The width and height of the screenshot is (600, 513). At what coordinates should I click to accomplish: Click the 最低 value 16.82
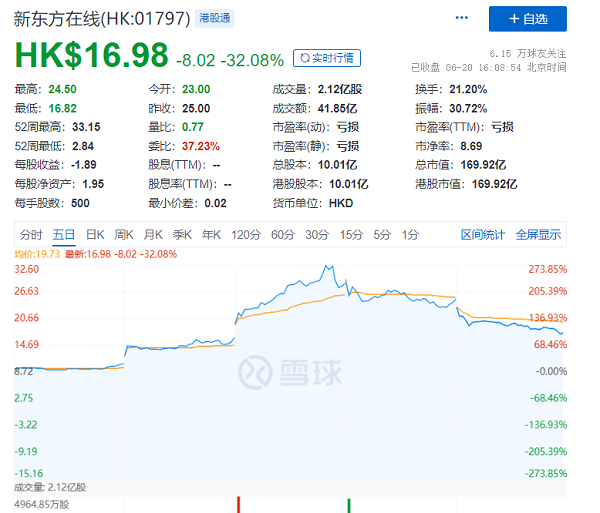[x=62, y=108]
